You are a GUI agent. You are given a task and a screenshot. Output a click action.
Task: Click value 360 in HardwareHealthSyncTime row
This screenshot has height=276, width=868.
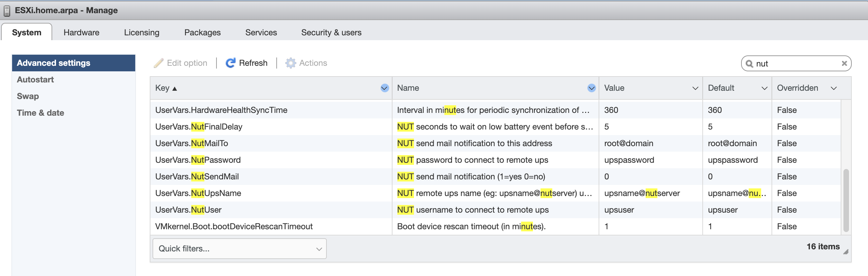tap(611, 110)
